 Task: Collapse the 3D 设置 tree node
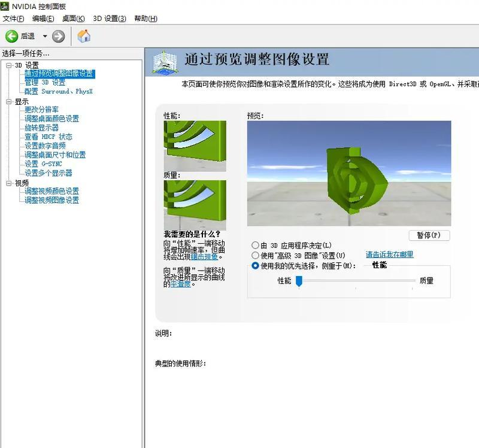[9, 65]
